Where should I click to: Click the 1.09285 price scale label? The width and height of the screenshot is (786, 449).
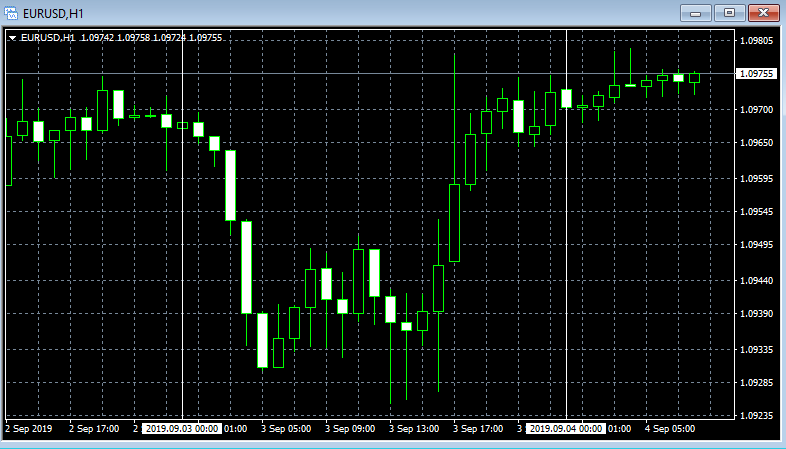click(756, 382)
